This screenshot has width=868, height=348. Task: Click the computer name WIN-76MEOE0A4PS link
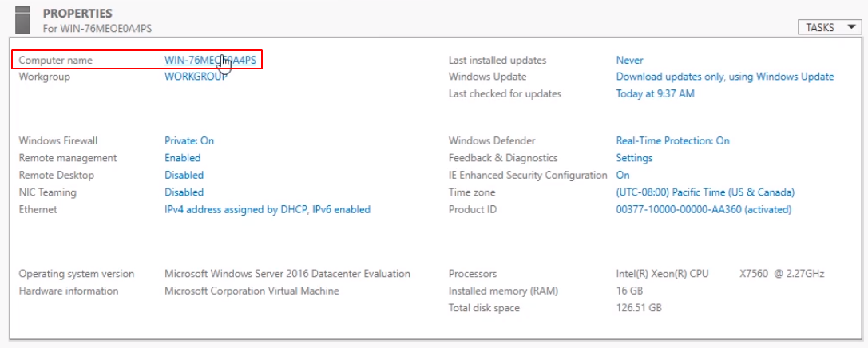210,60
